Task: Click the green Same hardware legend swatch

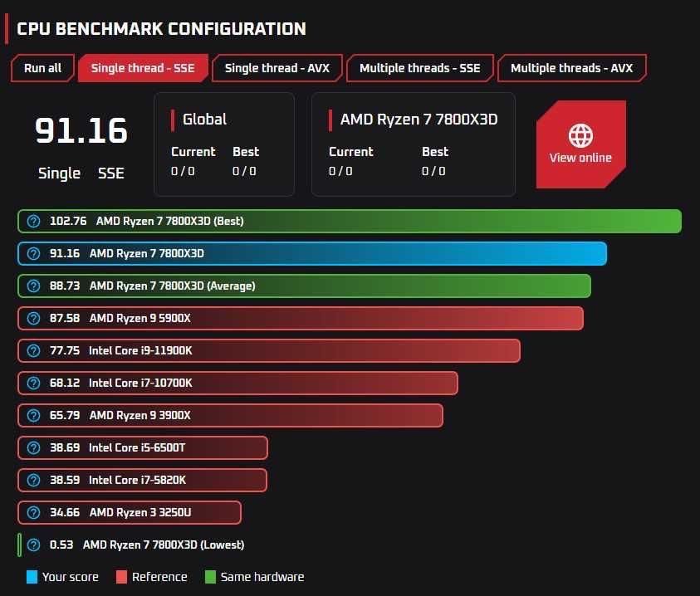Action: 210,577
